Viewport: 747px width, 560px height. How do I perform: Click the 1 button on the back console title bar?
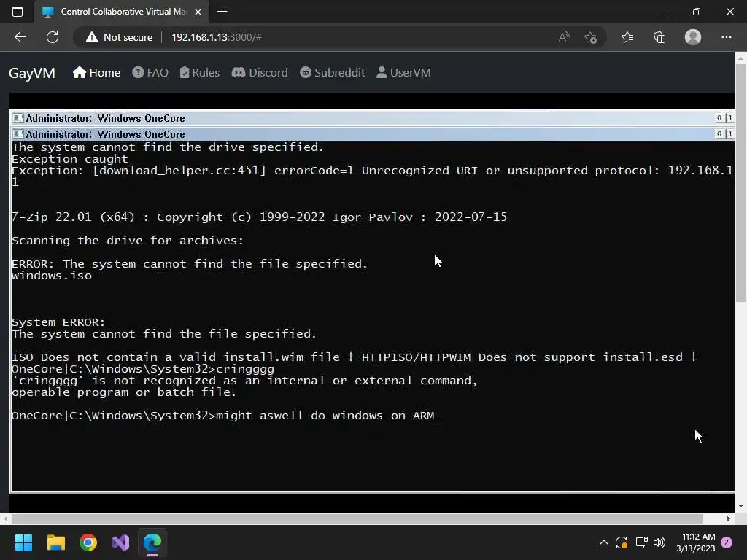[729, 118]
